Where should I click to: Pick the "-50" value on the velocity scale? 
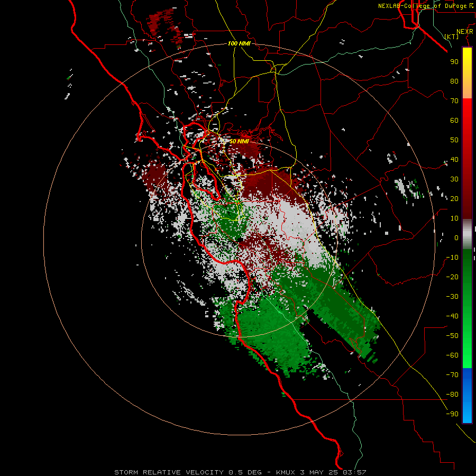coord(452,336)
